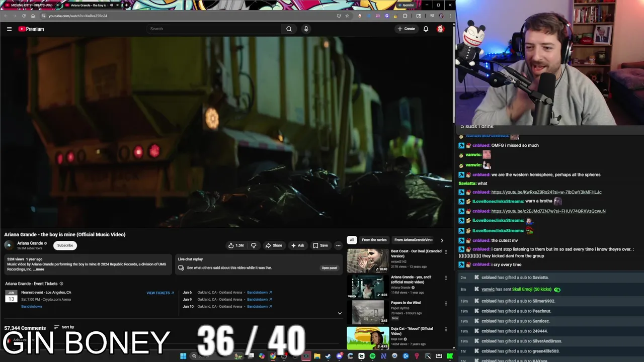Open options for Papers in the Wind video
644x362 pixels.
pos(446,303)
